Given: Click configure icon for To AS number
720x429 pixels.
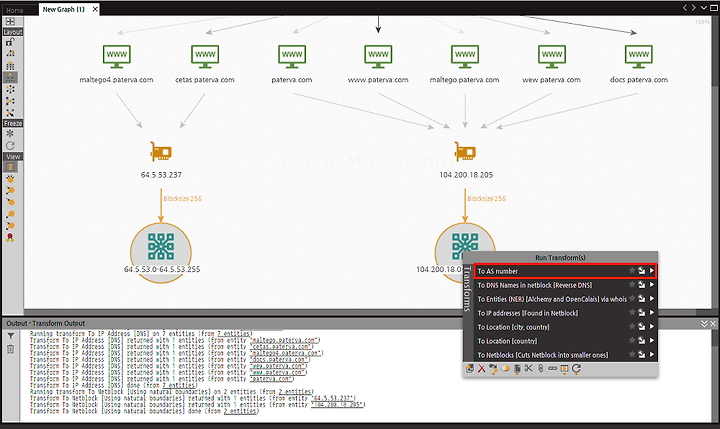Looking at the screenshot, I should [641, 271].
